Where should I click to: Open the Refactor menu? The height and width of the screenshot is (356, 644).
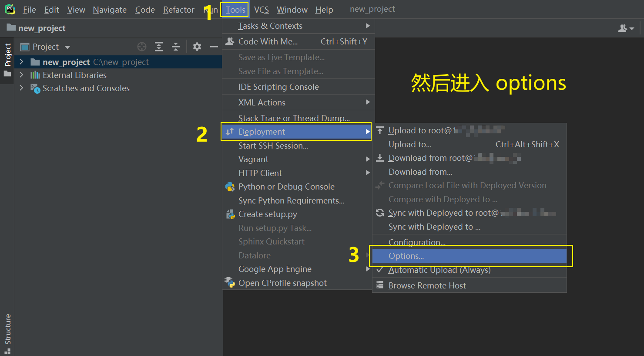point(178,10)
